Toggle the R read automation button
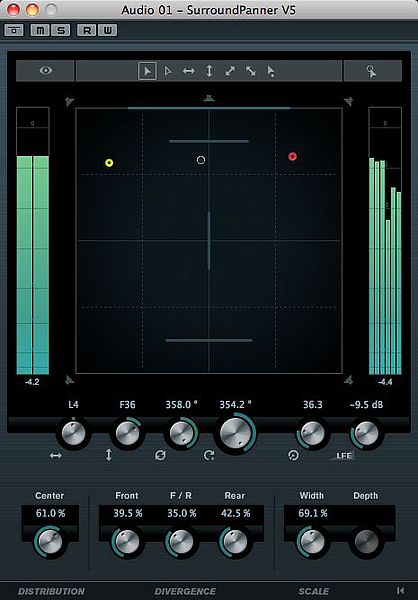The image size is (418, 600). pos(87,30)
